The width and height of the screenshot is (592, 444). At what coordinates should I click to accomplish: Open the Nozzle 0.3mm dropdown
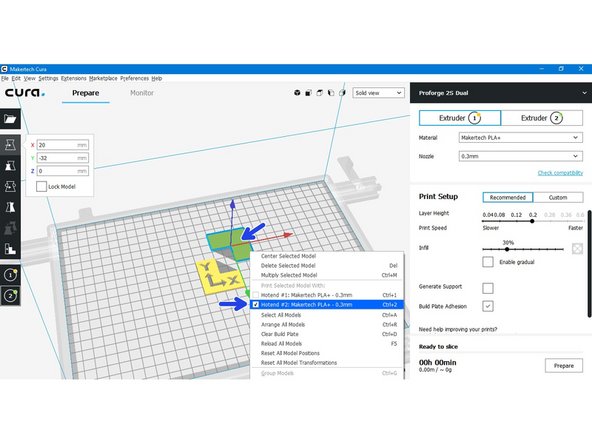pos(521,156)
